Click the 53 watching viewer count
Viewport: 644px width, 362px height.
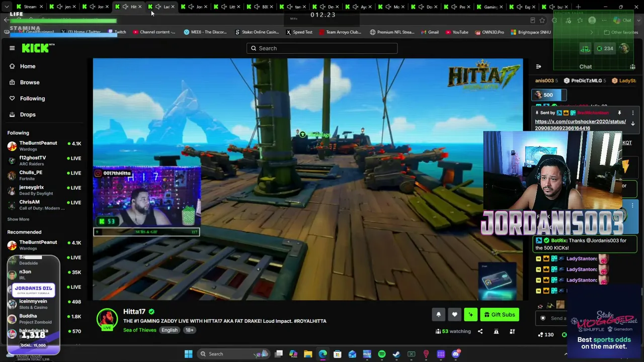[453, 331]
